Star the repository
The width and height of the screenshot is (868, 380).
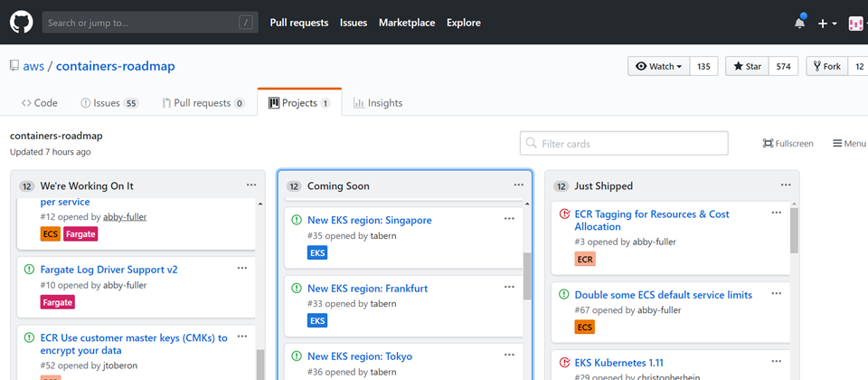(x=748, y=66)
